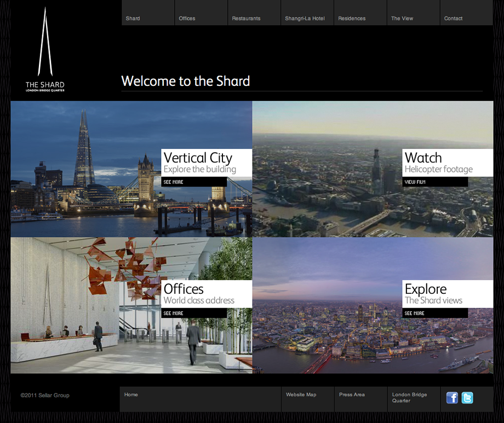
Task: Open the Twitter page icon
Action: (467, 398)
